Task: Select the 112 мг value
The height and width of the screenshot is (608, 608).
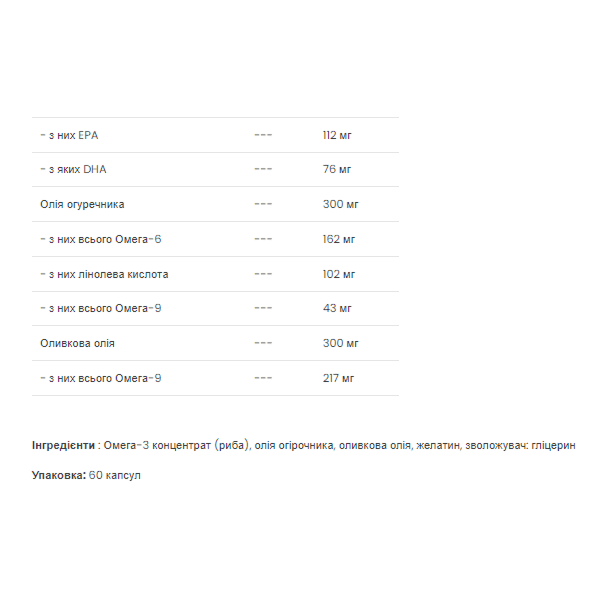Action: pyautogui.click(x=337, y=135)
